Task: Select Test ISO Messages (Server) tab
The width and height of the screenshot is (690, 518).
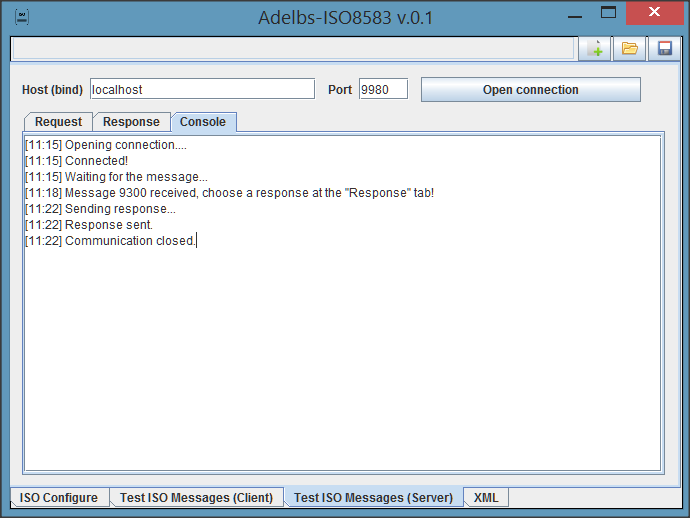Action: pos(373,498)
